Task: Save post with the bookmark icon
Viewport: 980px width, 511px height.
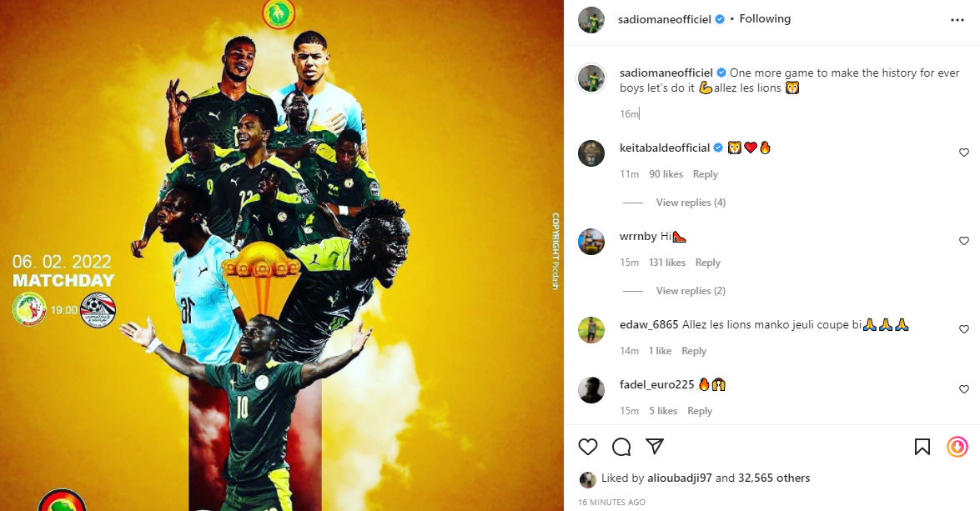Action: (922, 447)
